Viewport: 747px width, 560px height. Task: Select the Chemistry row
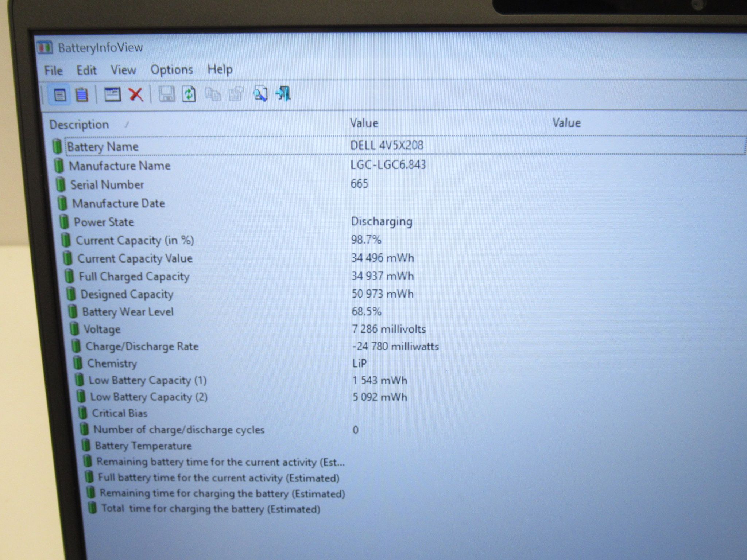pos(409,363)
